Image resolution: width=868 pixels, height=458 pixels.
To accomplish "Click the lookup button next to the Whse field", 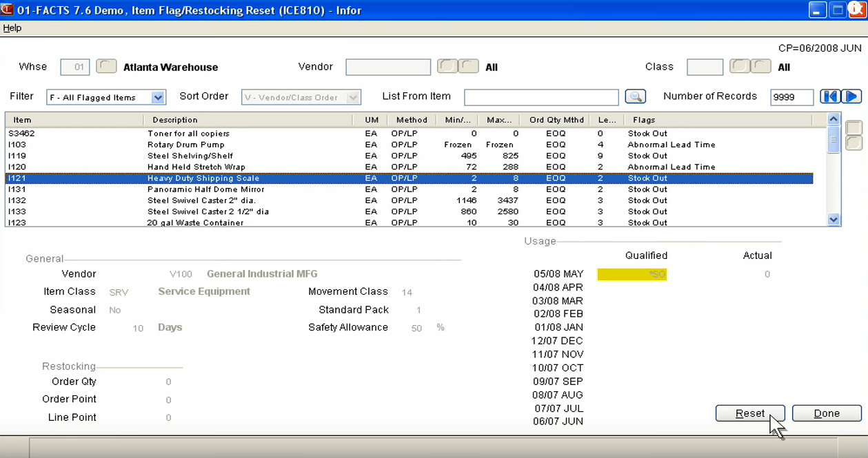I will (x=106, y=67).
